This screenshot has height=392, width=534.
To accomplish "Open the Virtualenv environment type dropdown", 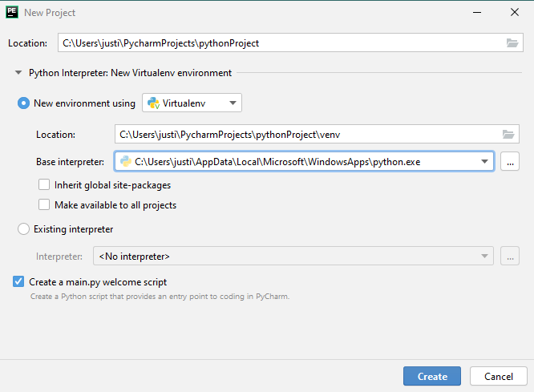I will click(192, 103).
